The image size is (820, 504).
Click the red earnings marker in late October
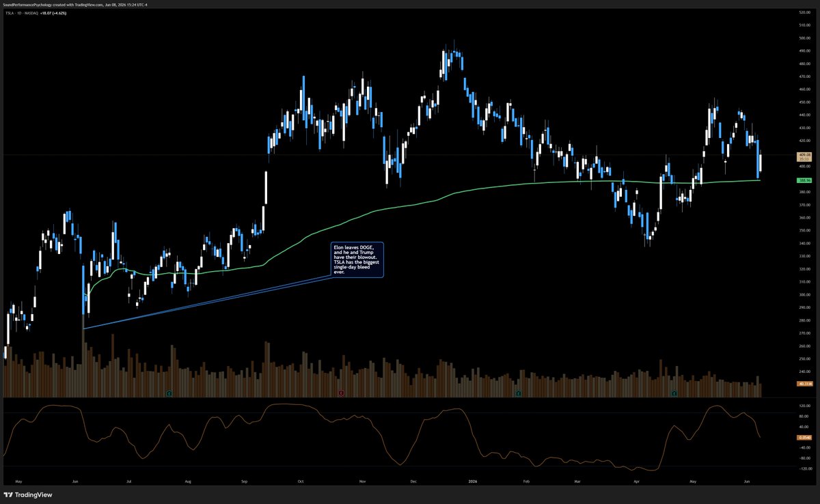coord(342,393)
